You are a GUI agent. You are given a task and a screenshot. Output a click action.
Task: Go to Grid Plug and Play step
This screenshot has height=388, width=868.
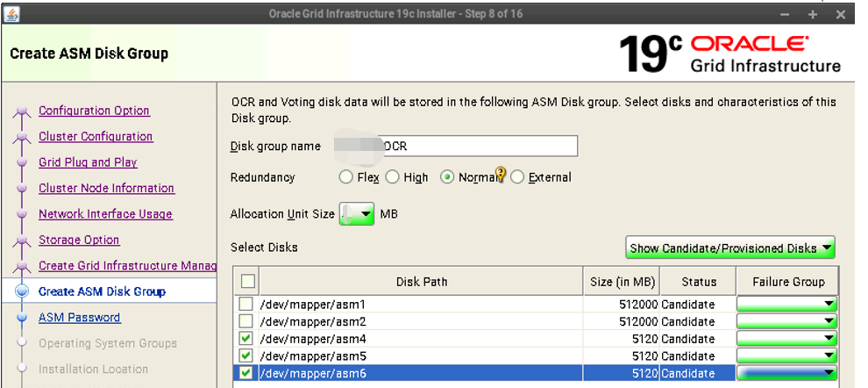tap(88, 162)
